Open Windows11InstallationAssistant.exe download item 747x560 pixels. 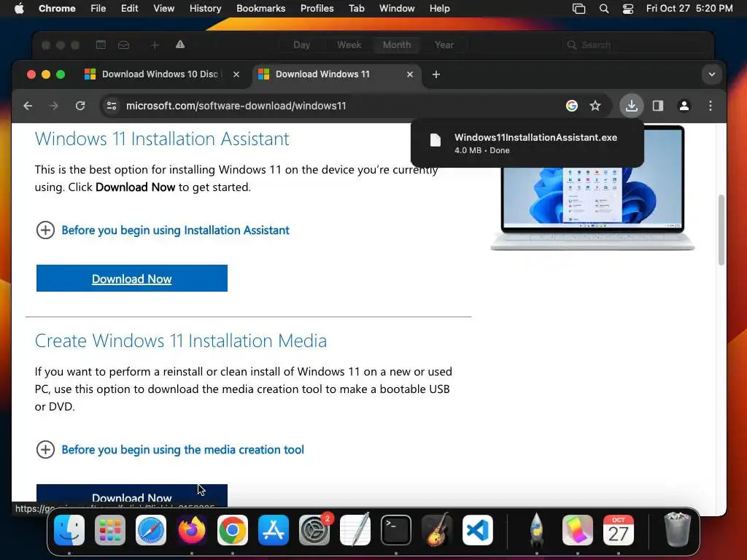pyautogui.click(x=527, y=144)
